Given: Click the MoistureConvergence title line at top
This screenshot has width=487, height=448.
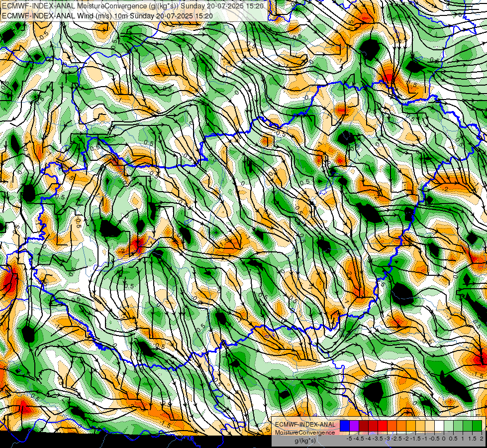Looking at the screenshot, I should 133,6.
